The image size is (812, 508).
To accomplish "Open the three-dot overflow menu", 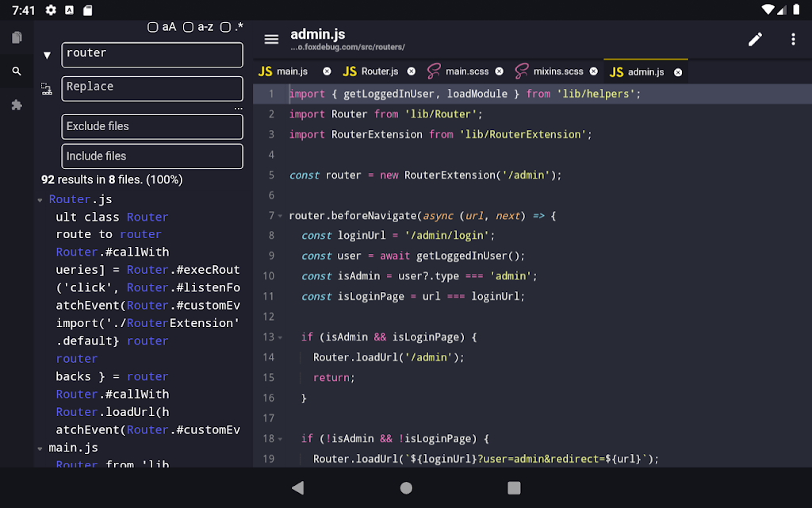I will [793, 38].
